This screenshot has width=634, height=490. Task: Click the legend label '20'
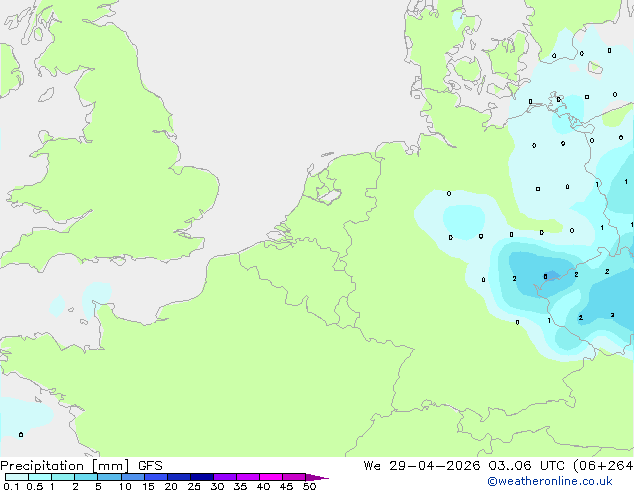click(x=171, y=486)
